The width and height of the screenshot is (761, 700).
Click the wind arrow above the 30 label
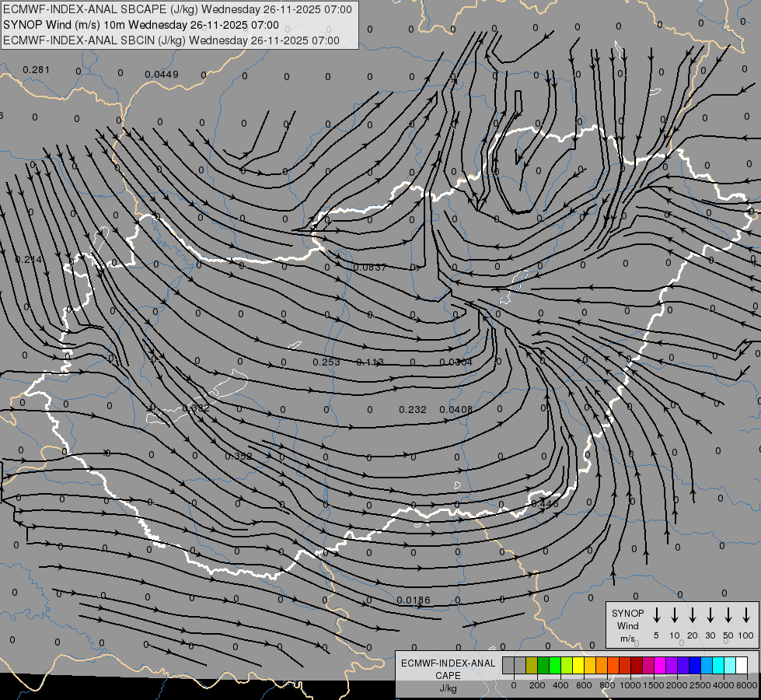pyautogui.click(x=710, y=615)
